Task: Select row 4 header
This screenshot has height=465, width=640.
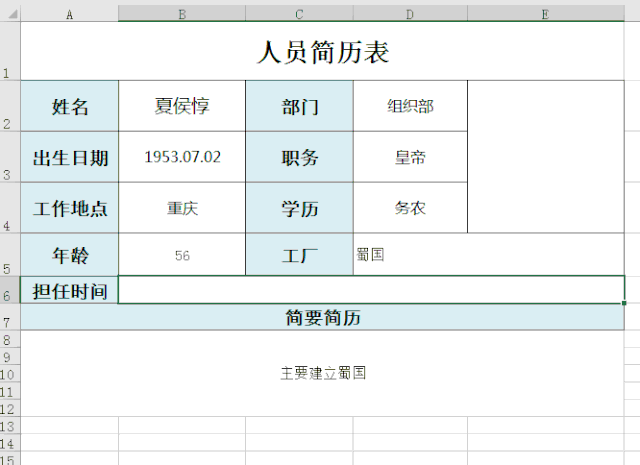Action: 10,208
